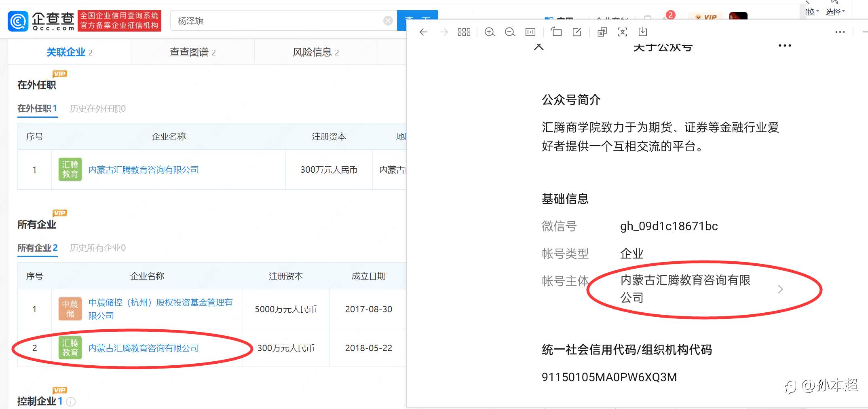Open 内蒙古汇腾教育咨询有限公司 link under 在外任职

tap(144, 170)
